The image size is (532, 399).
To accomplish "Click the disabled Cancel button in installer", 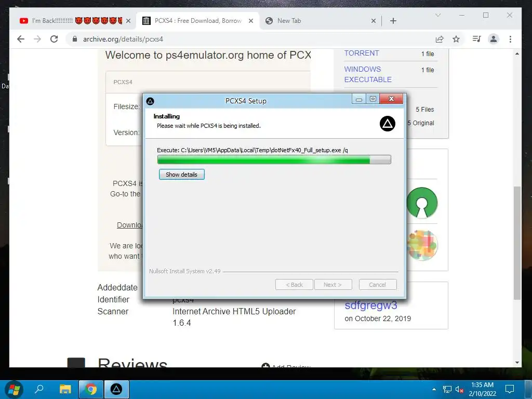I will click(x=378, y=285).
